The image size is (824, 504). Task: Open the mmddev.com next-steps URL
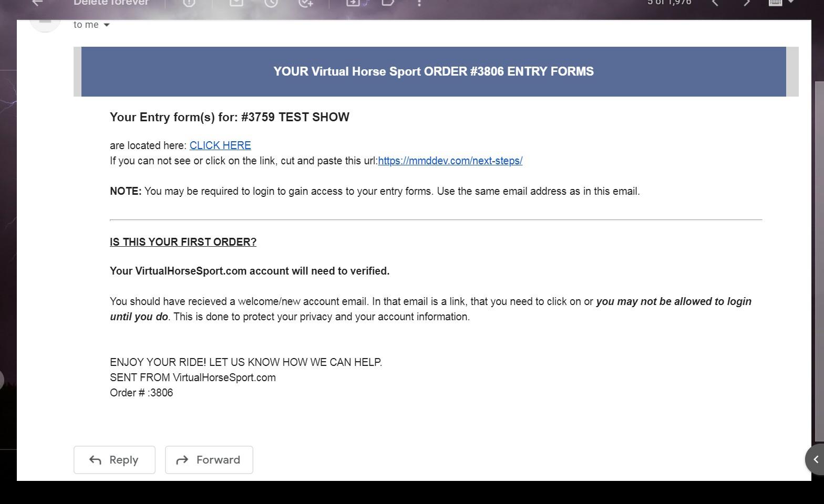tap(450, 161)
